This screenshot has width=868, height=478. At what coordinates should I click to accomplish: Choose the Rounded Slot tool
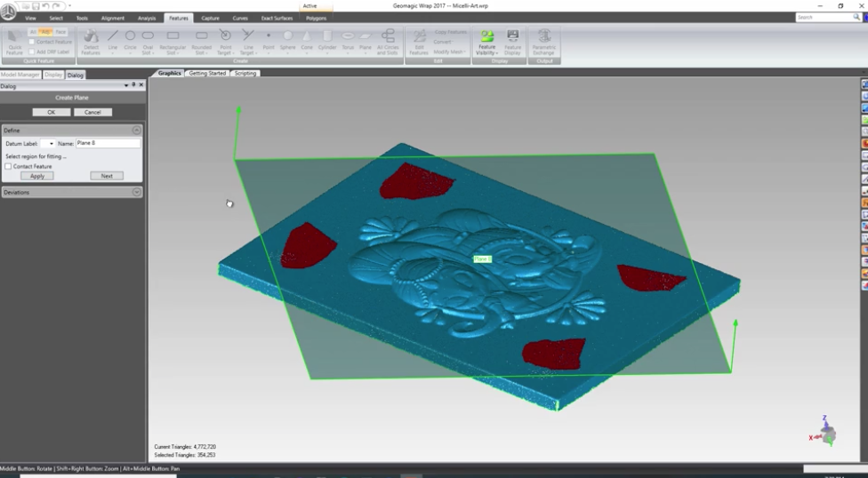(x=202, y=42)
